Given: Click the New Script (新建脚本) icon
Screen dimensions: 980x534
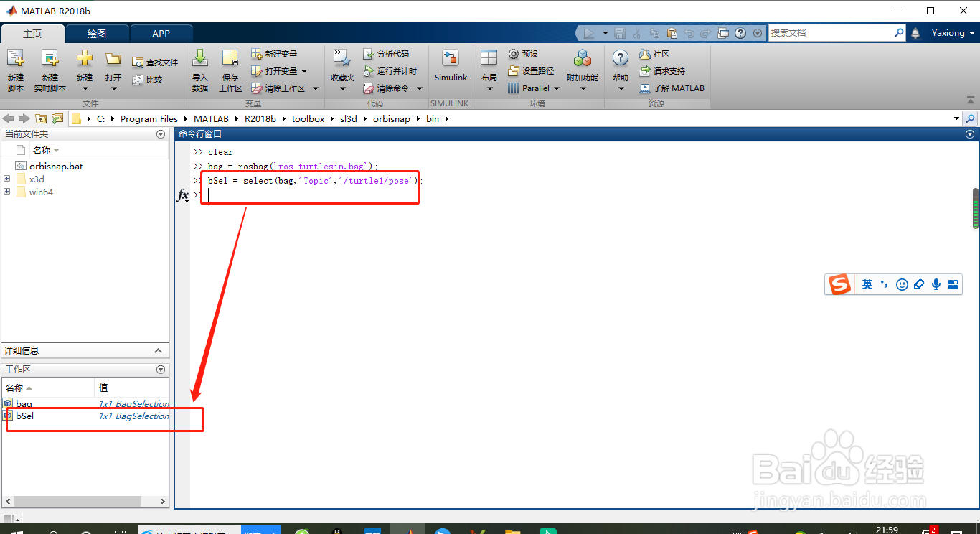Looking at the screenshot, I should coord(15,70).
